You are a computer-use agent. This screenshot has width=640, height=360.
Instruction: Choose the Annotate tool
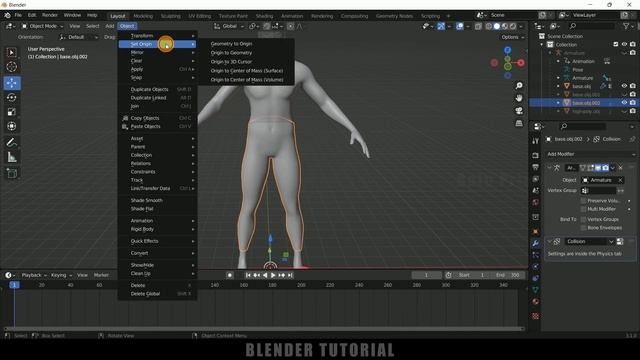coord(11,142)
